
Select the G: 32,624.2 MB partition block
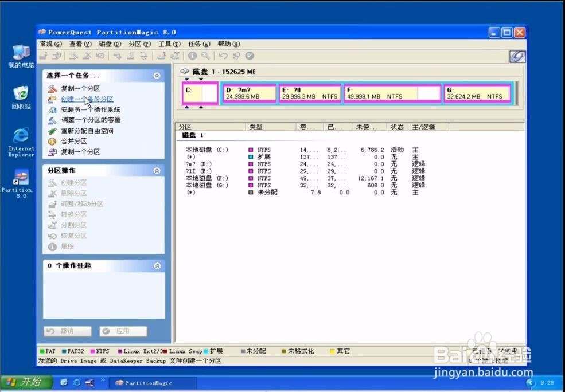(478, 93)
